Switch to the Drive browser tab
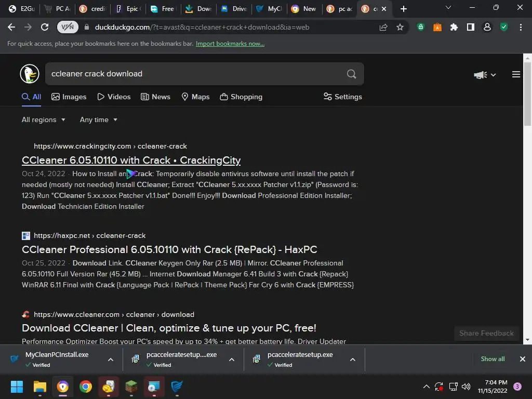 coord(234,9)
